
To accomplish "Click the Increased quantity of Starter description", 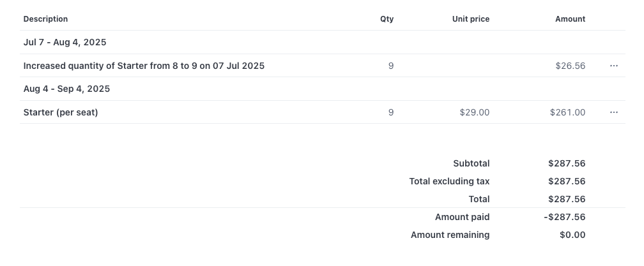I will tap(144, 66).
